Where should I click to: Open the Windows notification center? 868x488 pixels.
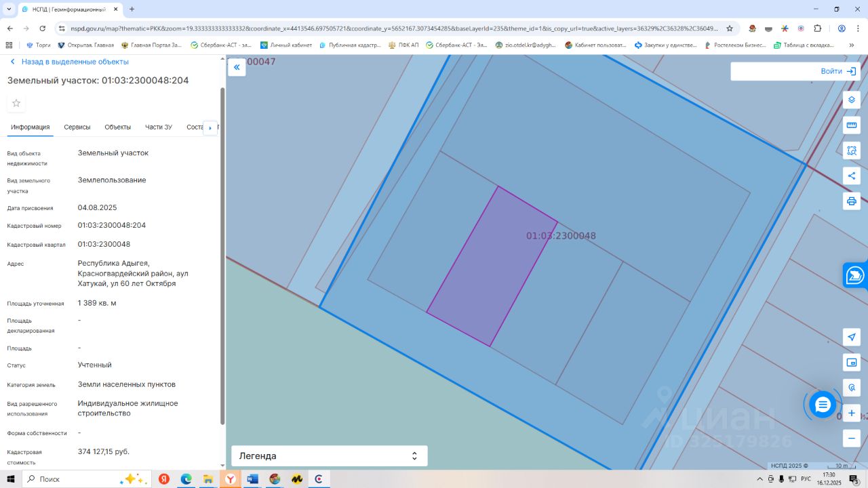[855, 479]
